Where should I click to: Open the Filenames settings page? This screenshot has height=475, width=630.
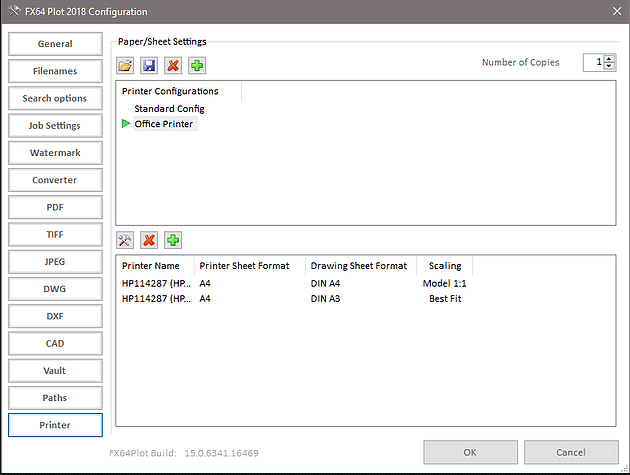[55, 71]
